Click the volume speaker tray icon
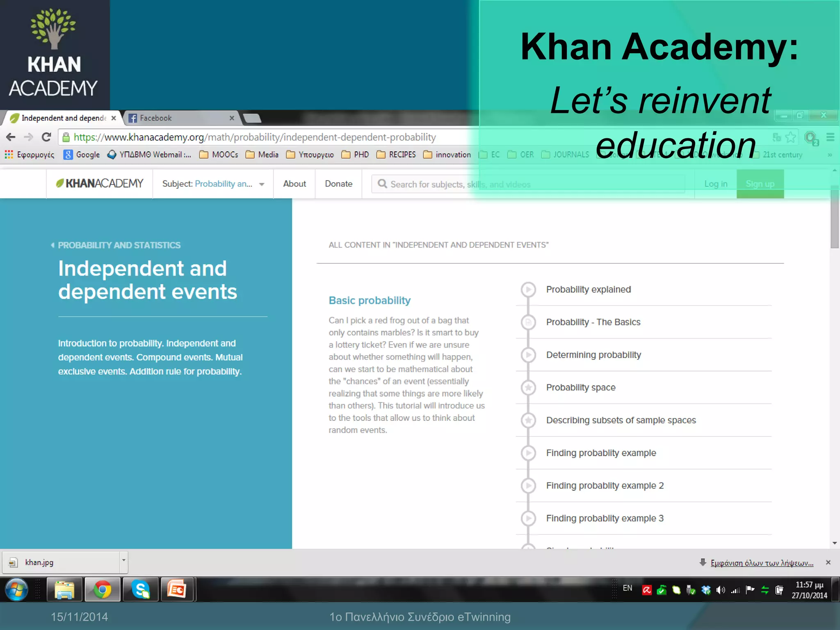 (x=721, y=590)
